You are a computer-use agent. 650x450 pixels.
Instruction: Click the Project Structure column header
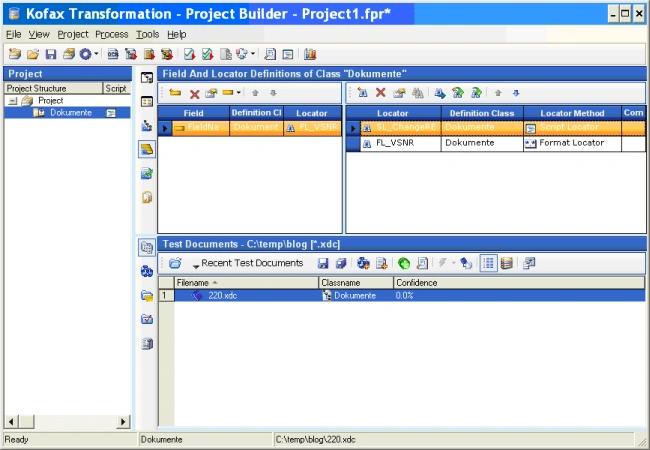[x=53, y=88]
